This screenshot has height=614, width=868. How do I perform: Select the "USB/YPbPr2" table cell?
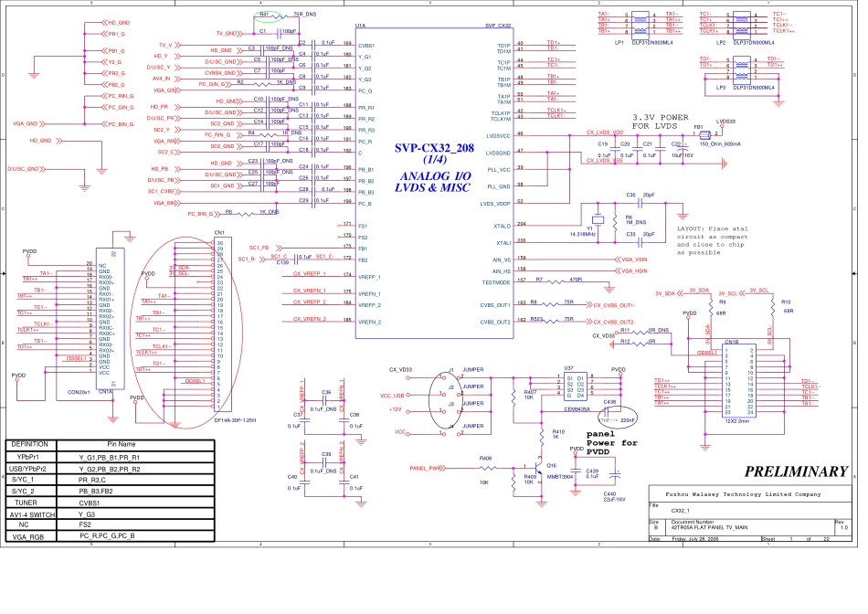coord(27,469)
